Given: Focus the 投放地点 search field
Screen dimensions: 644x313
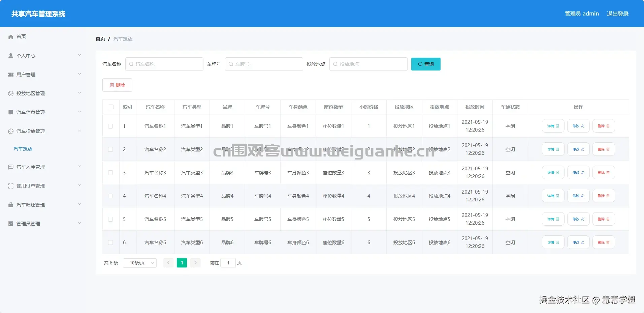Looking at the screenshot, I should (x=368, y=64).
